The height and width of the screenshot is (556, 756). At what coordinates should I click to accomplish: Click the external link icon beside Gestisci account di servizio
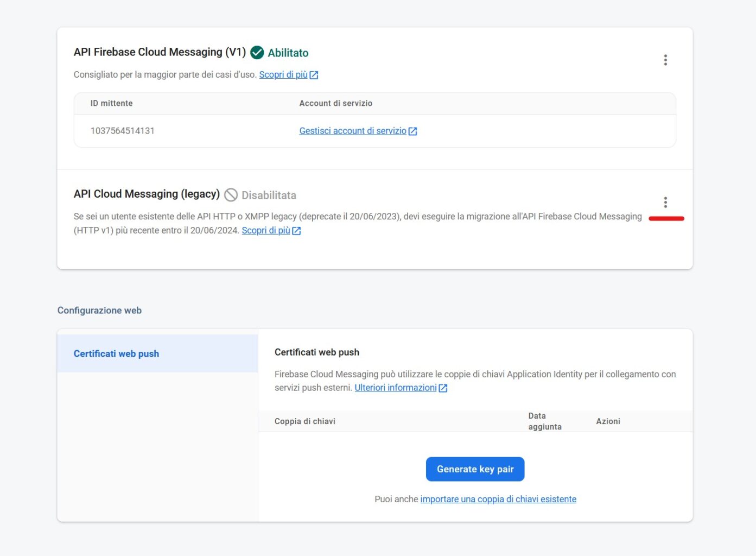[x=413, y=131]
